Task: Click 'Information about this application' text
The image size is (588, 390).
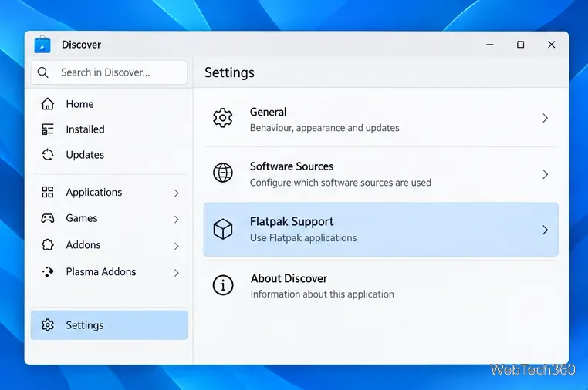Action: point(322,294)
